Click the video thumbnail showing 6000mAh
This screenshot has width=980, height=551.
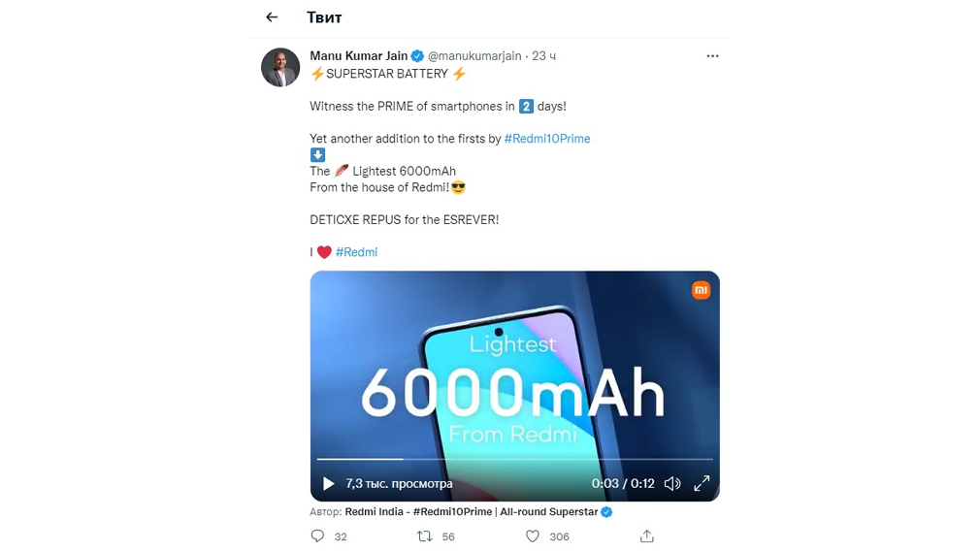pyautogui.click(x=514, y=374)
